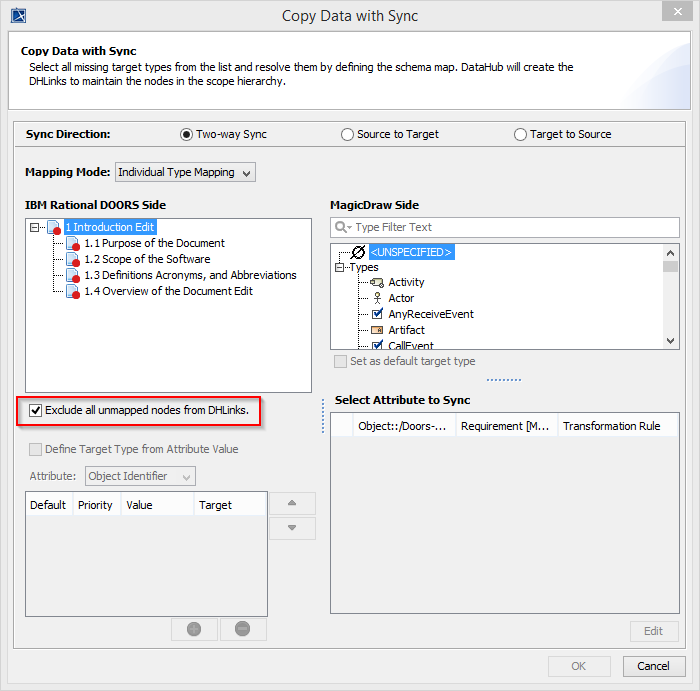700x691 pixels.
Task: Select 1.4 Overview of the Document Edit
Action: pyautogui.click(x=169, y=291)
